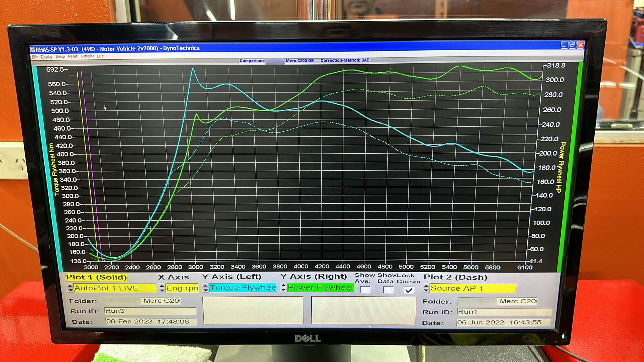
Task: Minimize the DynoTechnica window
Action: tap(564, 45)
